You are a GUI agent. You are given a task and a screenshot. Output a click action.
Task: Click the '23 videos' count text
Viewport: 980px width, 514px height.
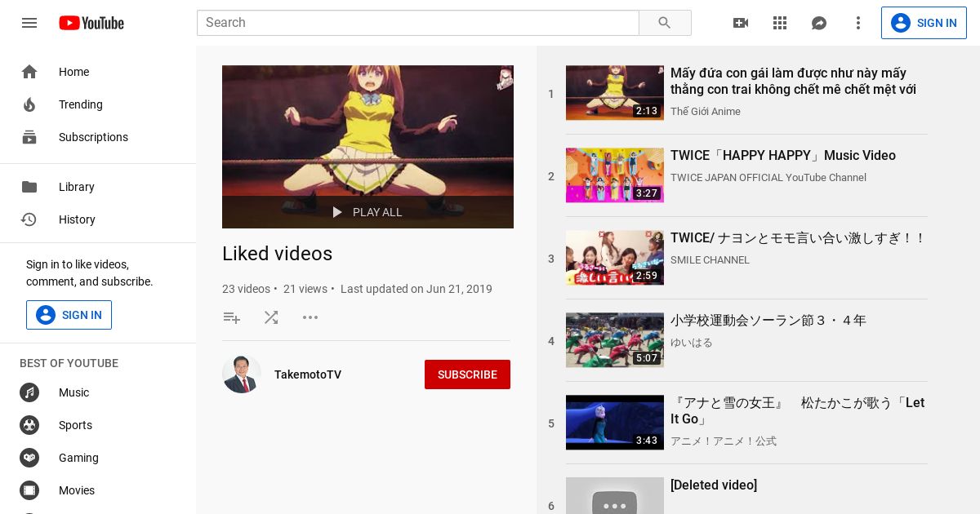[x=246, y=289]
